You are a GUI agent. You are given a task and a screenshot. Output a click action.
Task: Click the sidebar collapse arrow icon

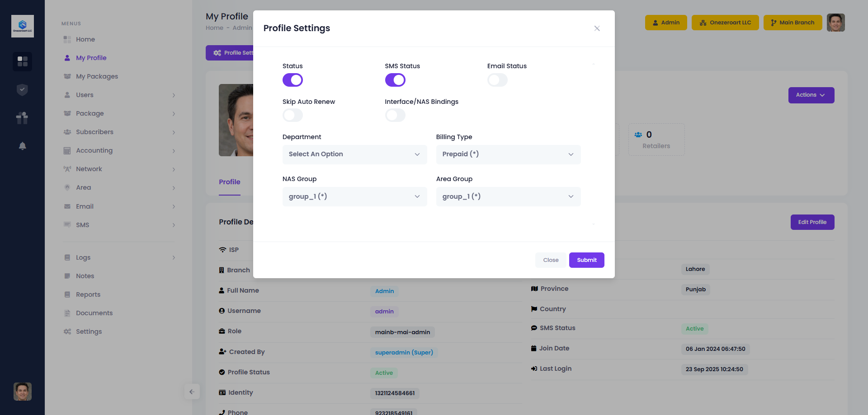(192, 392)
